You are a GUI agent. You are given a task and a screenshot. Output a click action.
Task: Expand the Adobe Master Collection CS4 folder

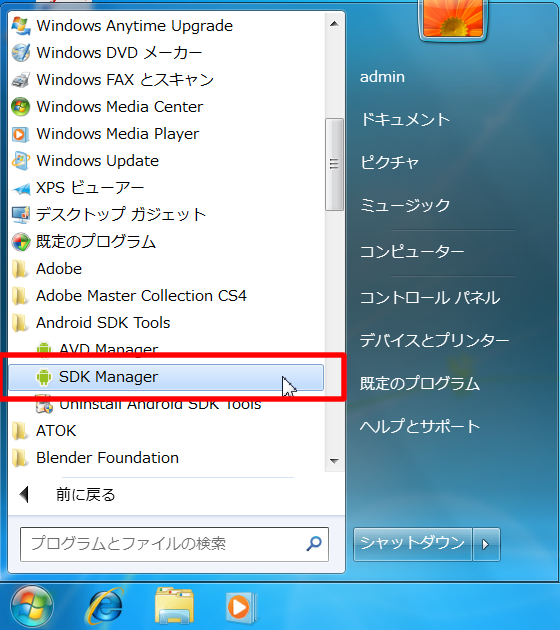click(166, 296)
